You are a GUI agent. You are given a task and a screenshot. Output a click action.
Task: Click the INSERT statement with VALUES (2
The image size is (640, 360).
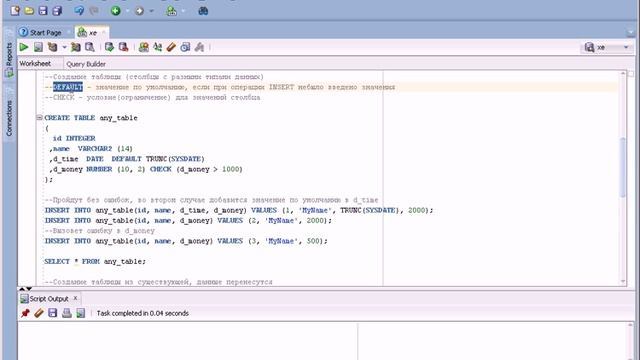pos(188,220)
